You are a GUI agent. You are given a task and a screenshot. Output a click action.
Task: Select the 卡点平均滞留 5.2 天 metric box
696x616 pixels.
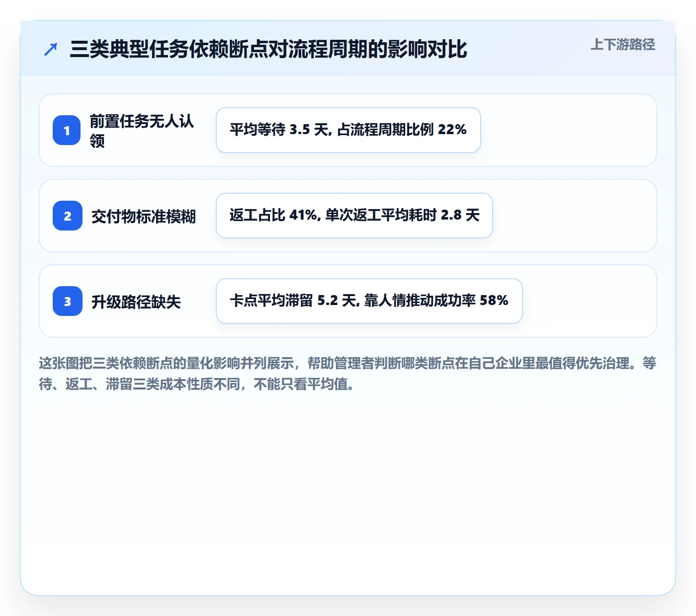tap(369, 301)
